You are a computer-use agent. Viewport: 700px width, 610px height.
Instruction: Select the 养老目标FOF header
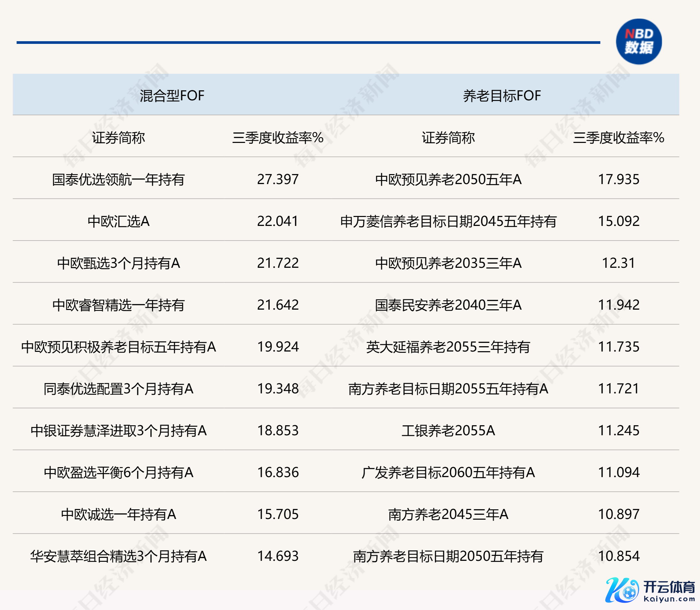coord(502,96)
